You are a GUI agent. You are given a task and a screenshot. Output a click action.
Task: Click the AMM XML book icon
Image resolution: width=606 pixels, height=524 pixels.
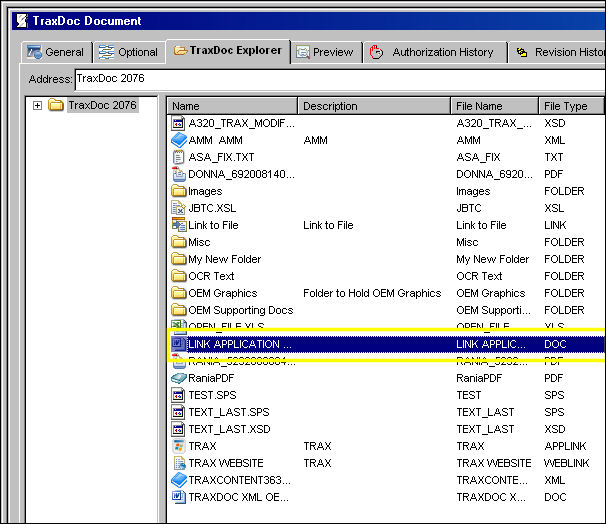coord(179,140)
